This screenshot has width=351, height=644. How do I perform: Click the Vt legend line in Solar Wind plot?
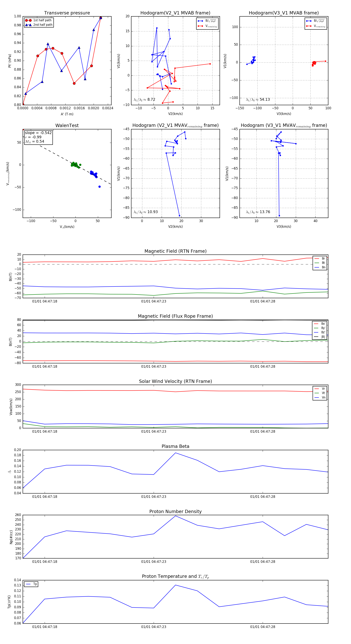(316, 393)
